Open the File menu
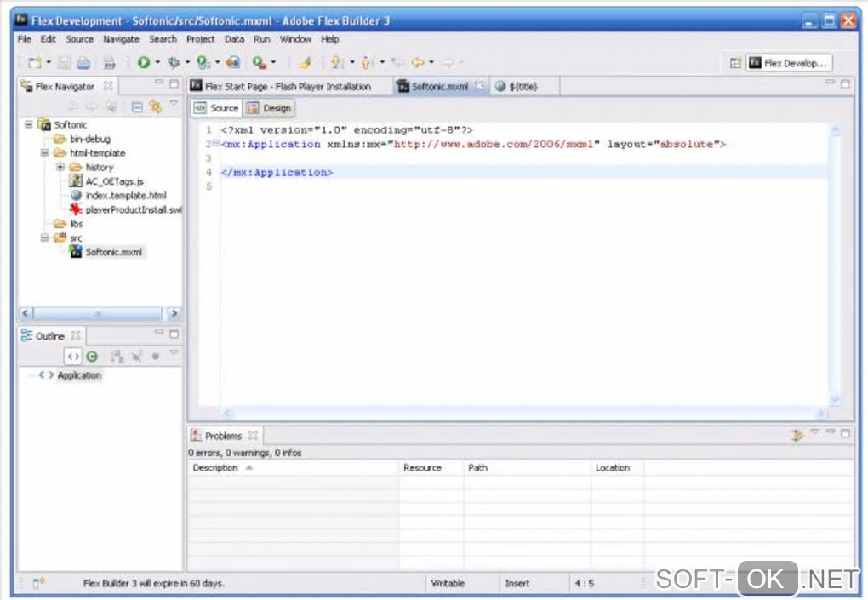 click(x=25, y=39)
